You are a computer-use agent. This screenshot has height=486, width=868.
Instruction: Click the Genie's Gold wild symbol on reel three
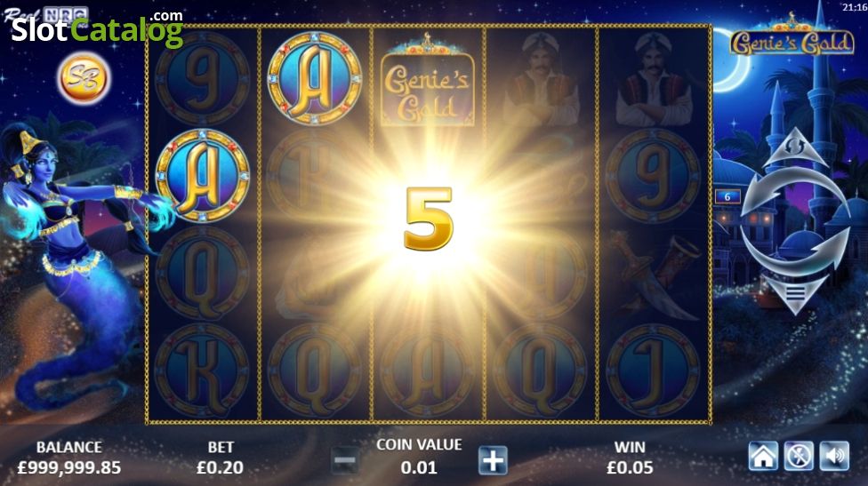[428, 79]
